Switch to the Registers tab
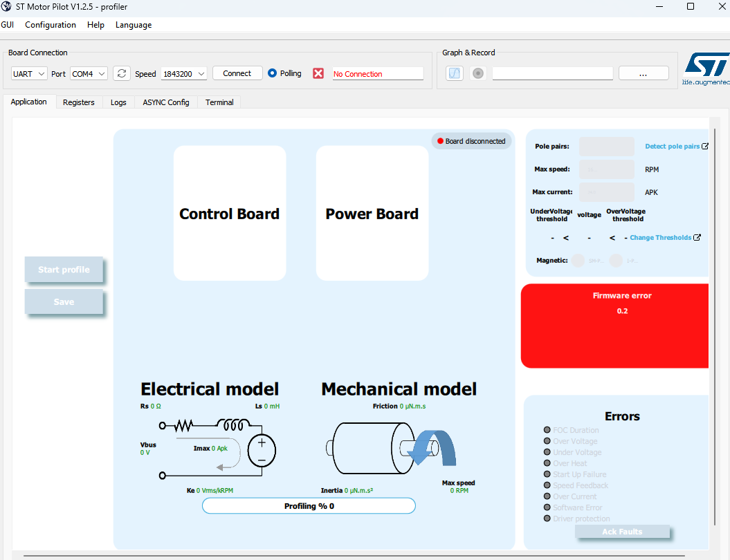The width and height of the screenshot is (730, 560). point(78,102)
